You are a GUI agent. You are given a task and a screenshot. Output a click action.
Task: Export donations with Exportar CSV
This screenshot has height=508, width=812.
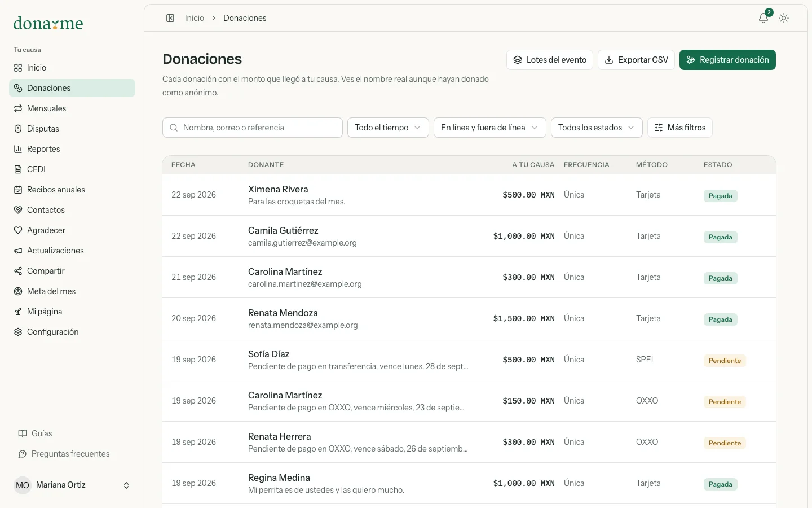coord(636,60)
